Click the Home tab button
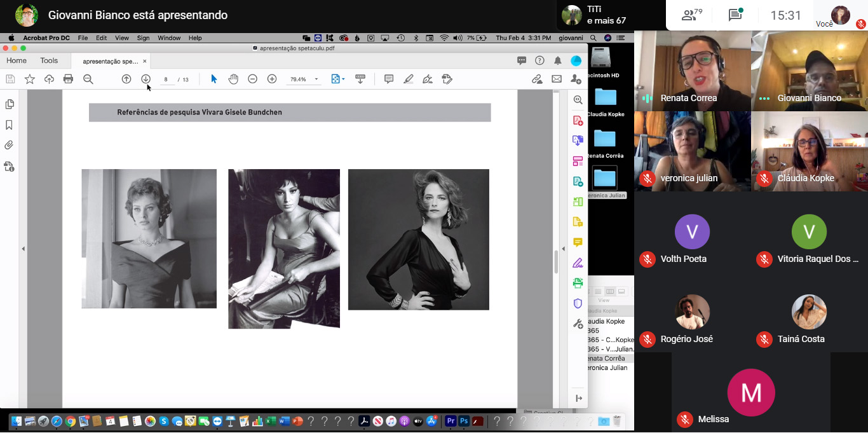868x433 pixels. coord(17,60)
